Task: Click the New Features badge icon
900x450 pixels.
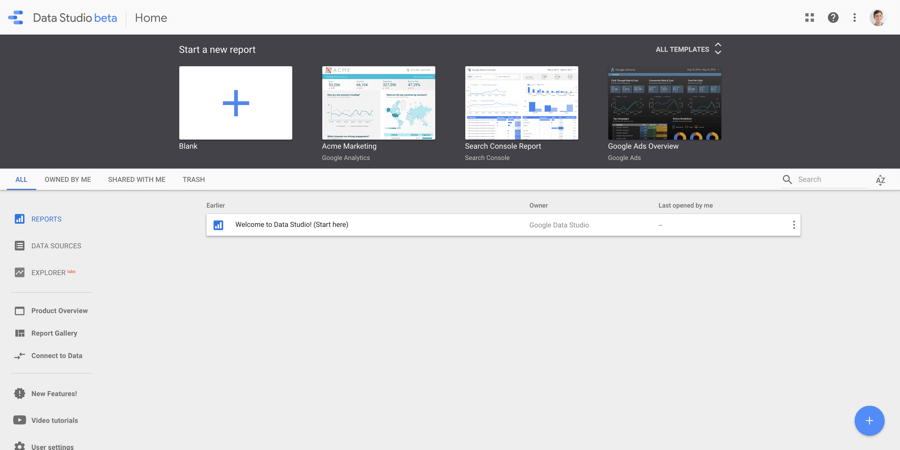Action: [20, 394]
